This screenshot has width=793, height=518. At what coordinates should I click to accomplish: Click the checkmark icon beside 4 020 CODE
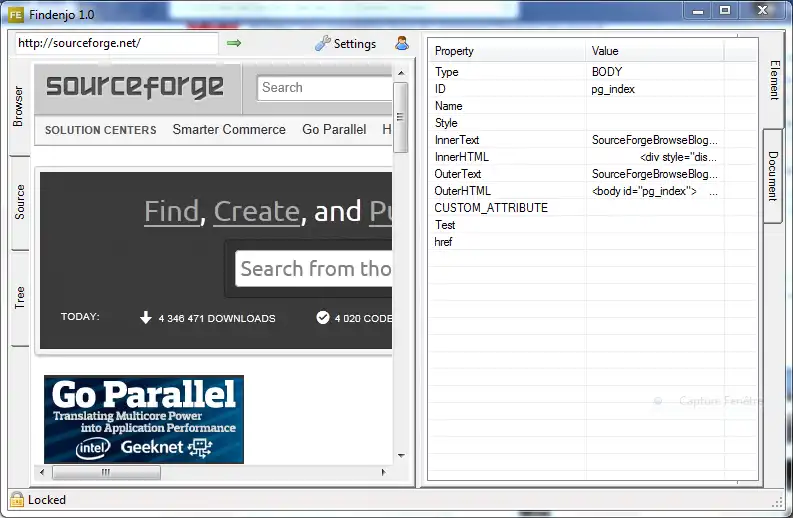(x=323, y=318)
